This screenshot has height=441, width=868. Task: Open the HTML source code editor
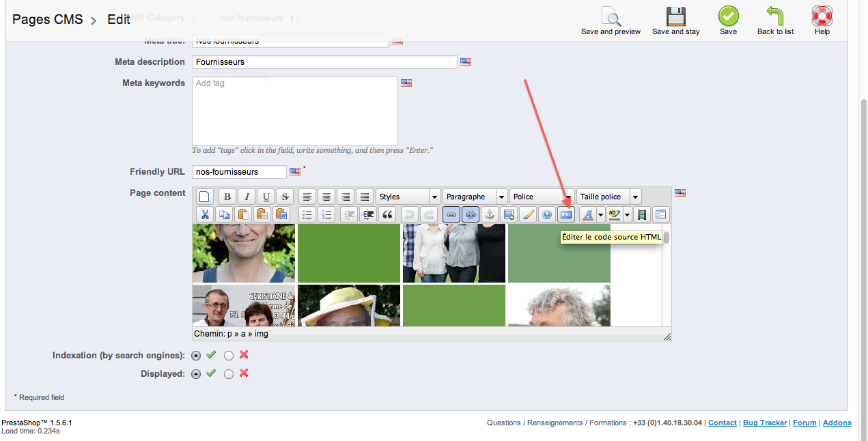coord(565,214)
